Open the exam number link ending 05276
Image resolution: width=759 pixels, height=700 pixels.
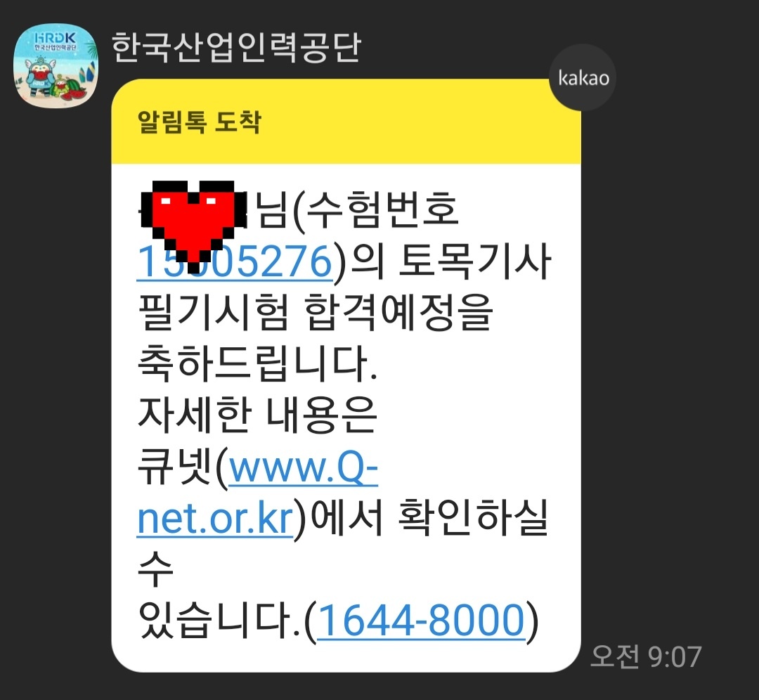coord(235,261)
